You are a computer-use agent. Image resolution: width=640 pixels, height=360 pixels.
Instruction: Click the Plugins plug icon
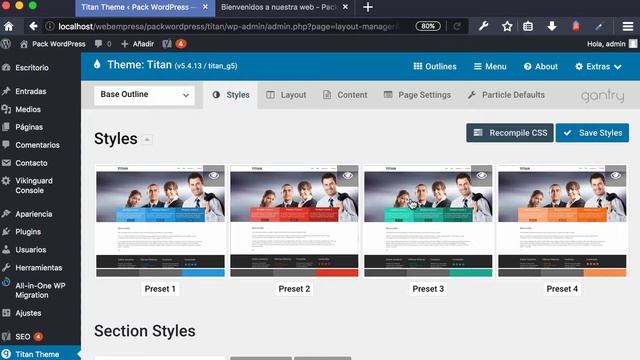click(x=6, y=231)
